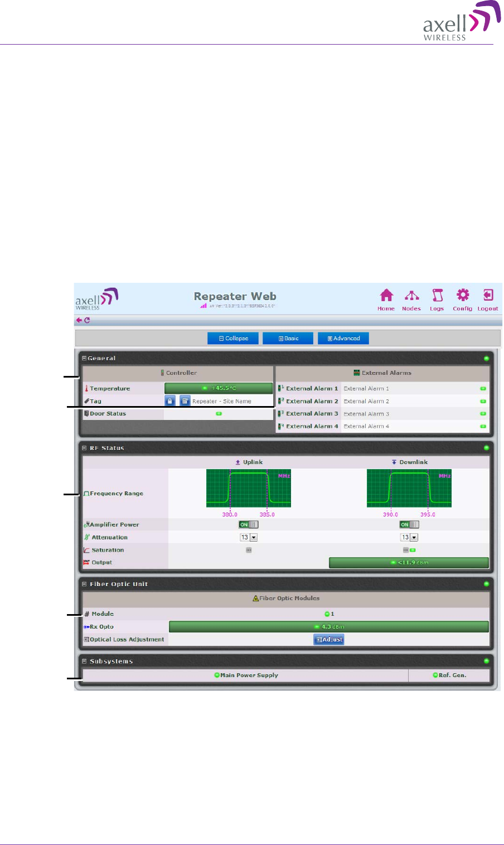Collapse the RF Status section
The height and width of the screenshot is (845, 504).
85,448
